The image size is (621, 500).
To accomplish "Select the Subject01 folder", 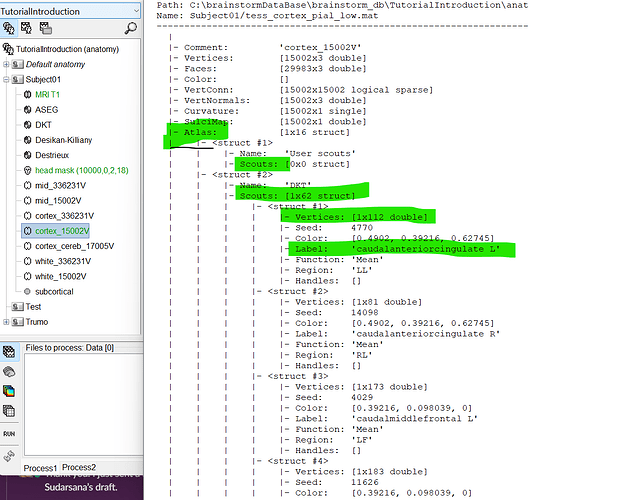I will (x=43, y=79).
